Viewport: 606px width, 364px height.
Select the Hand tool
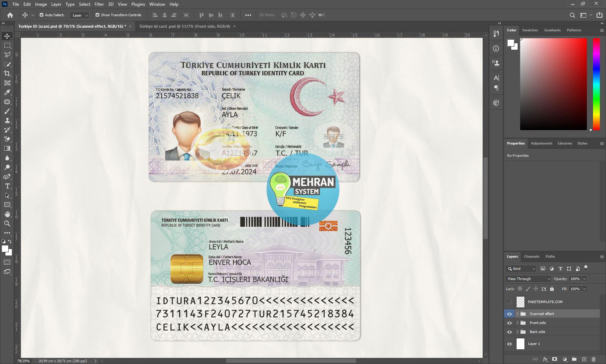pos(7,214)
